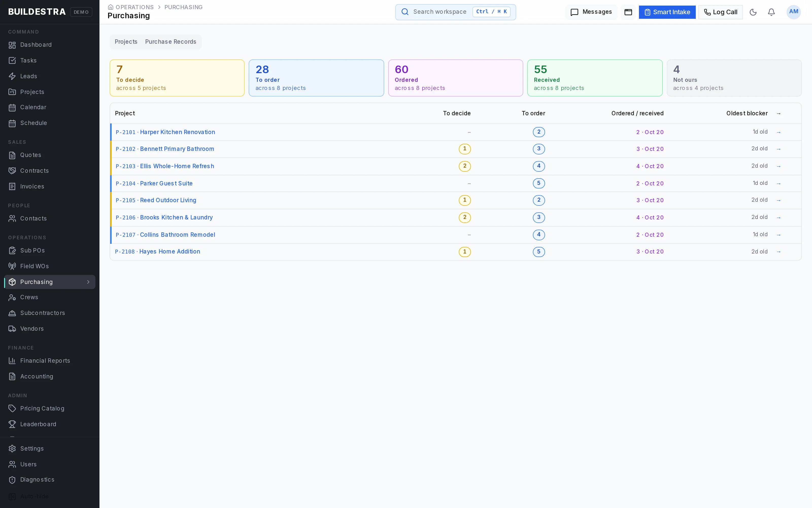Open the Brooks Kitchen & Laundry row arrow
This screenshot has height=508, width=812.
click(779, 218)
